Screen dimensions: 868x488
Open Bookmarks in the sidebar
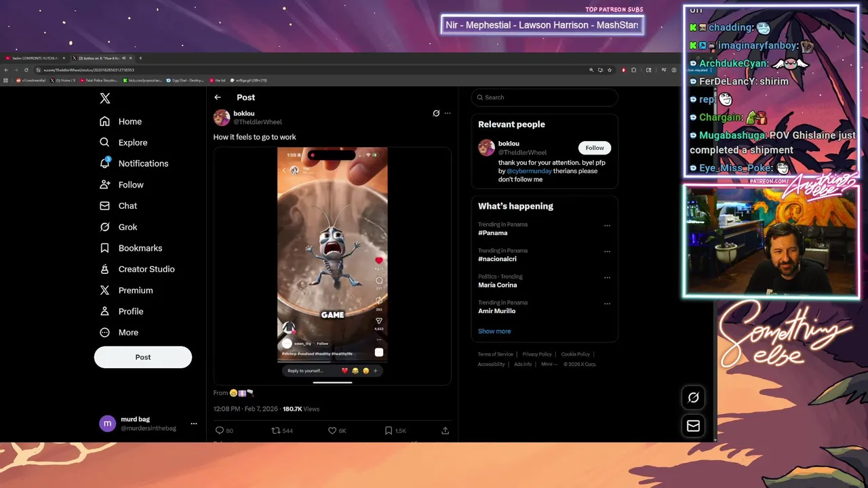point(131,248)
